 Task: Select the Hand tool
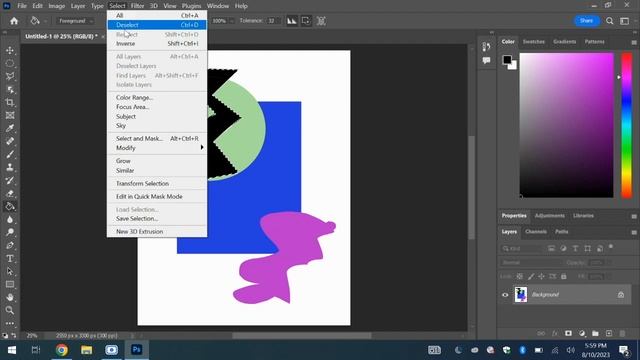pos(10,297)
